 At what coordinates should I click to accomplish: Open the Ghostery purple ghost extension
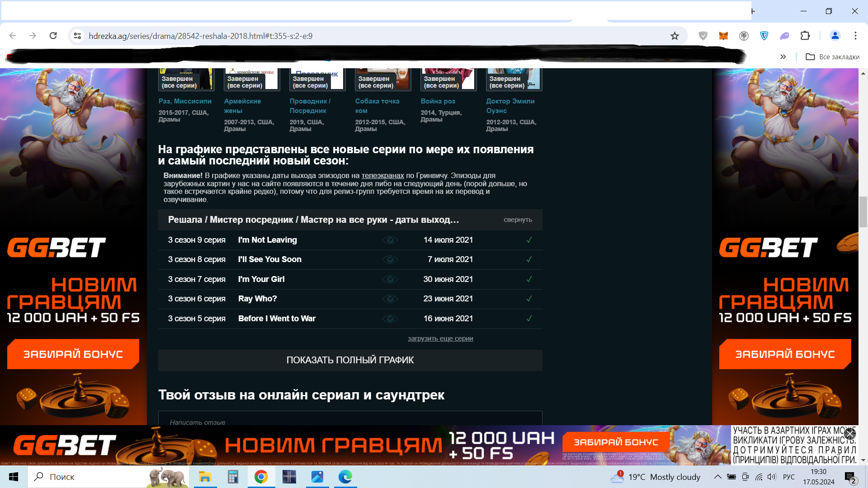(x=785, y=35)
